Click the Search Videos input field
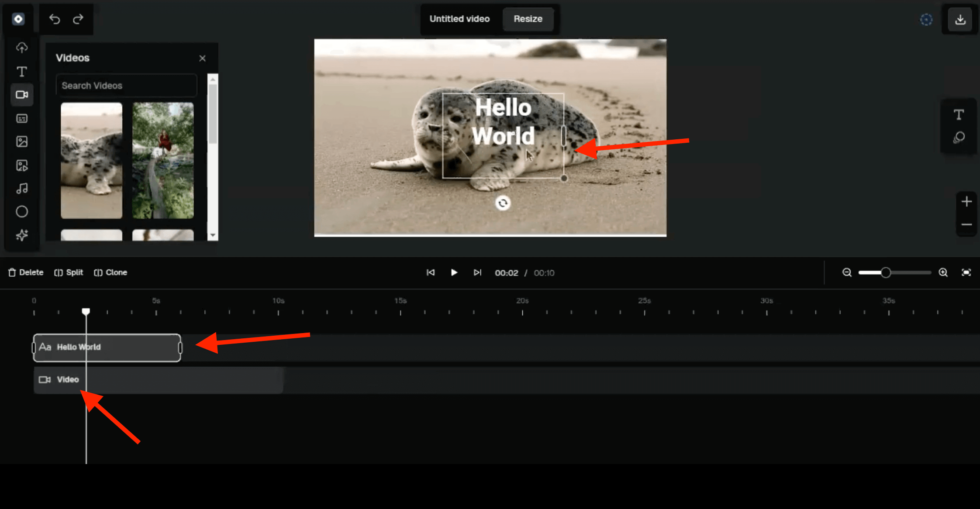Image resolution: width=980 pixels, height=509 pixels. [126, 86]
